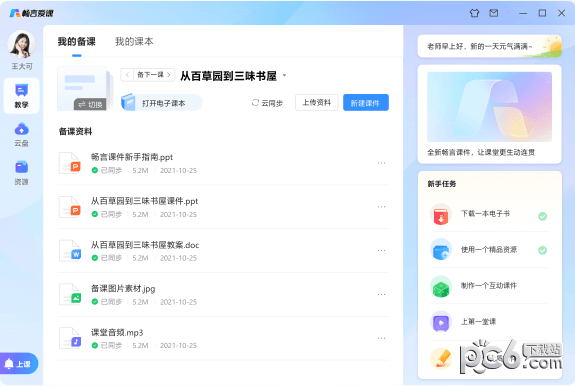The image size is (575, 386).
Task: Click the 畅言爱课 app logo
Action: 32,13
